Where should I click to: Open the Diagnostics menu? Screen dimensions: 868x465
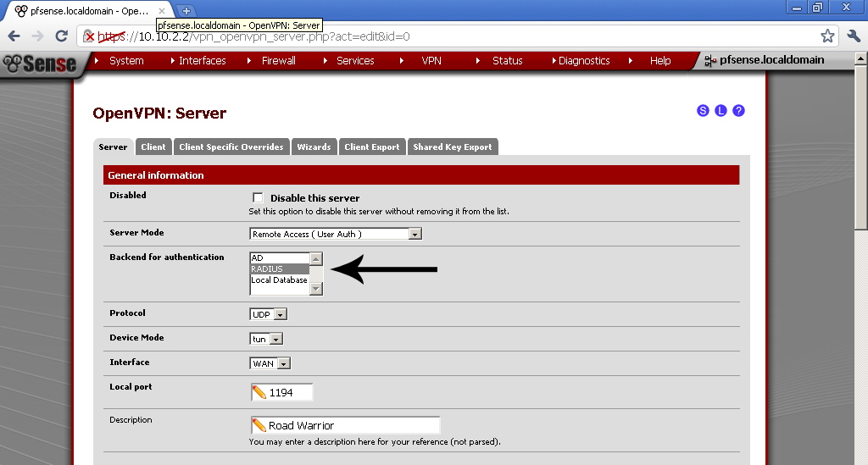tap(584, 61)
